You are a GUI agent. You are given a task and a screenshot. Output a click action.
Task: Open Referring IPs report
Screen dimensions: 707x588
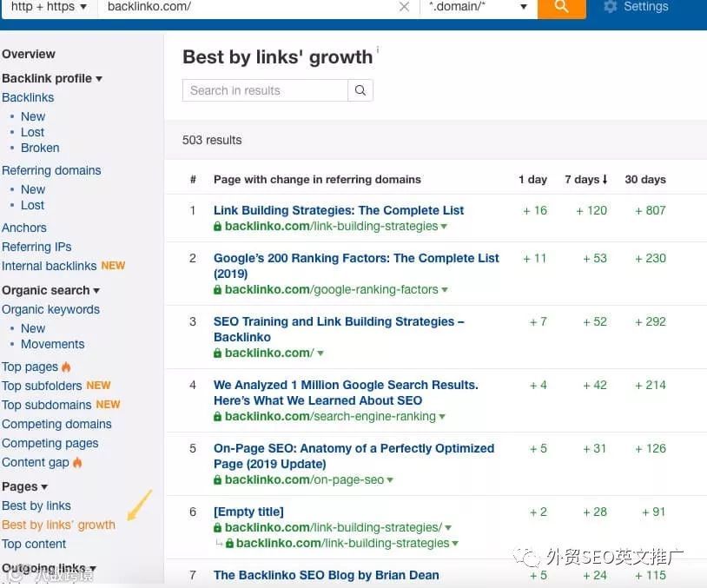click(x=36, y=247)
